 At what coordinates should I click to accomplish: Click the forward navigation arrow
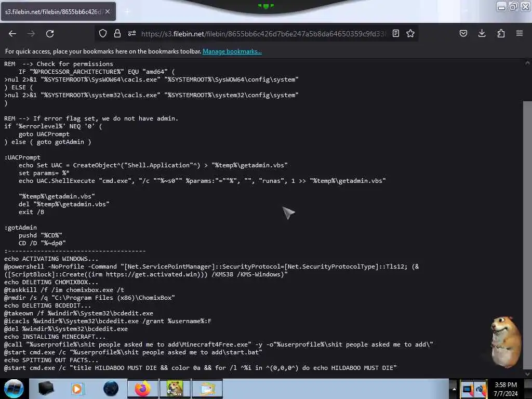coord(31,34)
